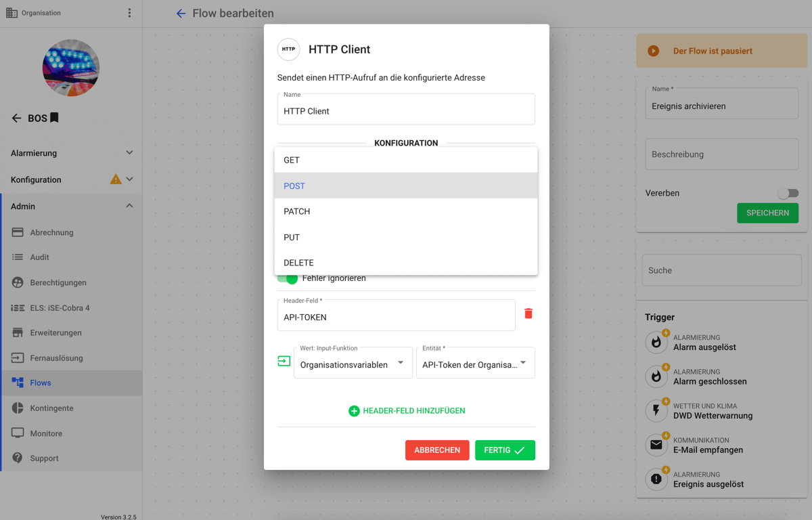This screenshot has width=812, height=520.
Task: Click the Berechtigungen icon
Action: point(18,282)
